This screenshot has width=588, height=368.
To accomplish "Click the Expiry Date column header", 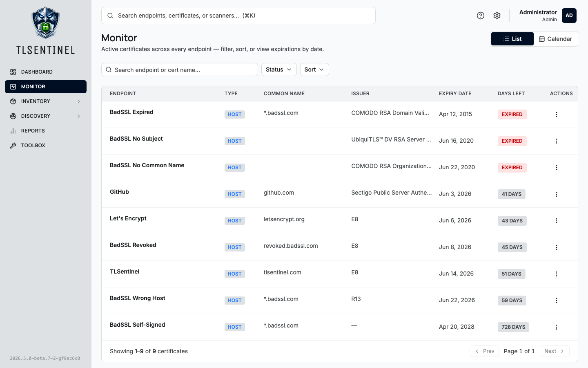I will click(455, 94).
